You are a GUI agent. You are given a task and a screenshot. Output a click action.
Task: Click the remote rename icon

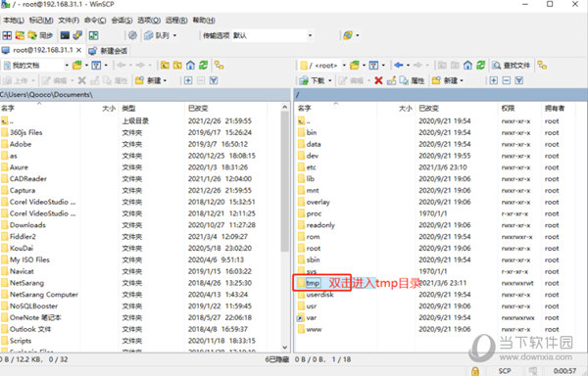pos(391,80)
